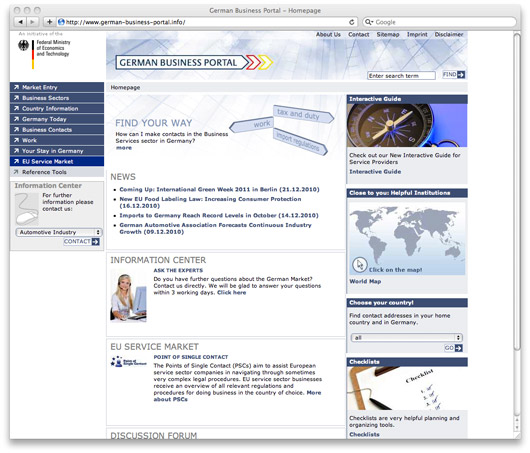This screenshot has height=453, width=530.
Task: Open German Automotive Association Forecasts news link
Action: 215,228
